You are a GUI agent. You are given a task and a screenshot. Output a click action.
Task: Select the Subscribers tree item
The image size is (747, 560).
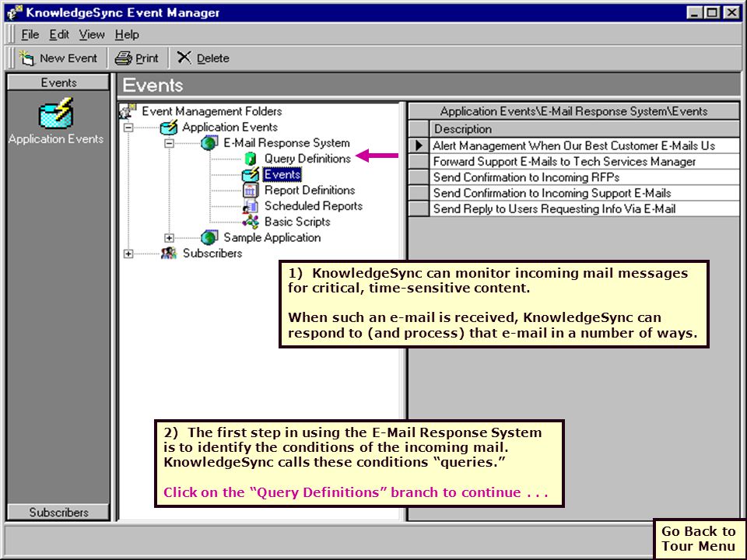pyautogui.click(x=212, y=253)
